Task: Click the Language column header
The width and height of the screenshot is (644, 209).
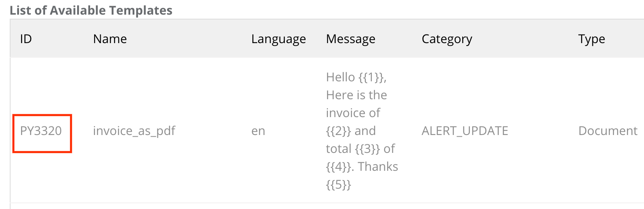Action: coord(278,39)
